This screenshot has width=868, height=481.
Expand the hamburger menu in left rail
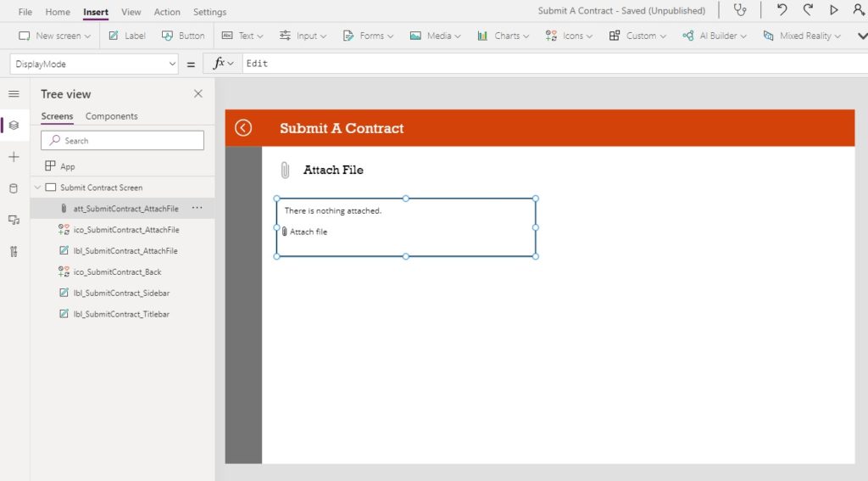(14, 93)
